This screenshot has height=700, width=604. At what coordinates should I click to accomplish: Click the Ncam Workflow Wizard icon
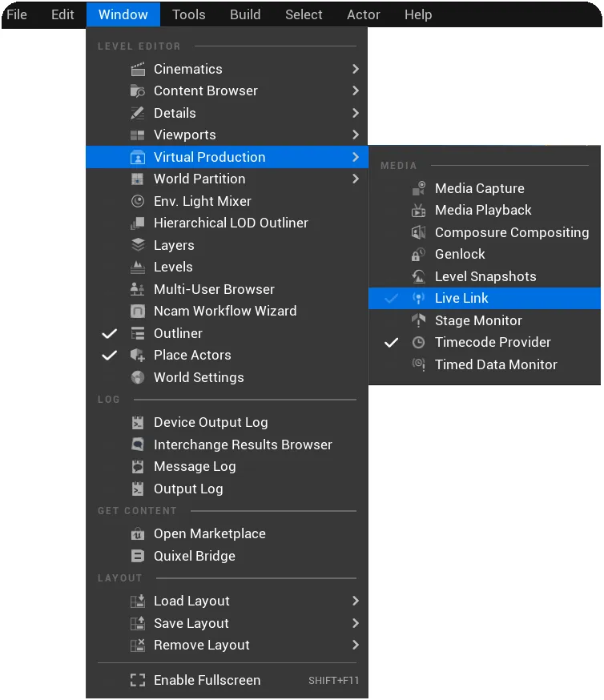[138, 312]
